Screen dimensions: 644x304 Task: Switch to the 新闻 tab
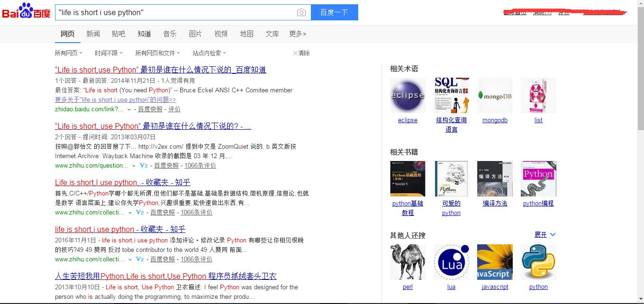[93, 34]
